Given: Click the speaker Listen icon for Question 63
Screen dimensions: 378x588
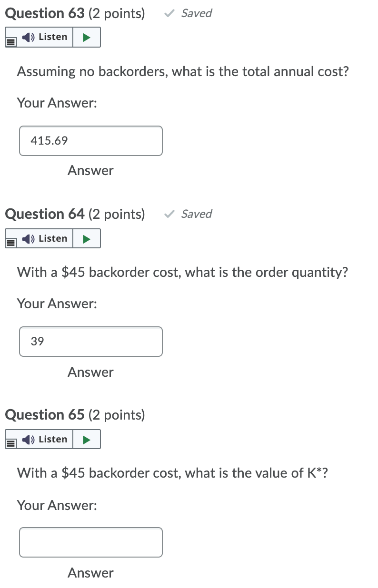Looking at the screenshot, I should [x=28, y=37].
